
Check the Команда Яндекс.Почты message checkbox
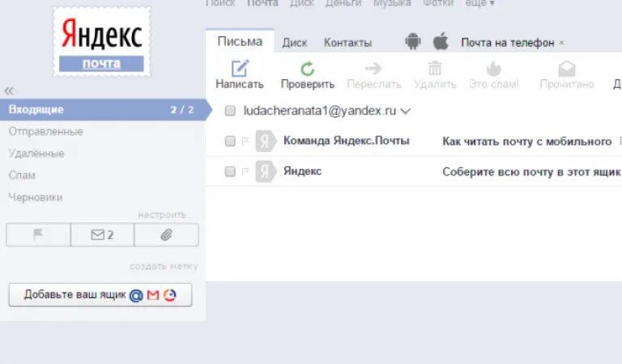pyautogui.click(x=230, y=141)
